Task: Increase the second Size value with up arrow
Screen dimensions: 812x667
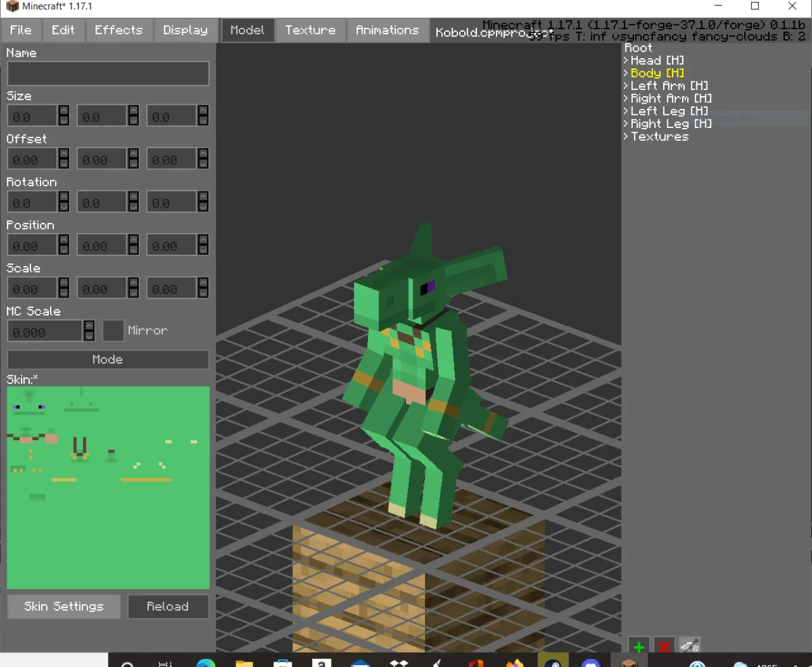Action: pos(133,110)
